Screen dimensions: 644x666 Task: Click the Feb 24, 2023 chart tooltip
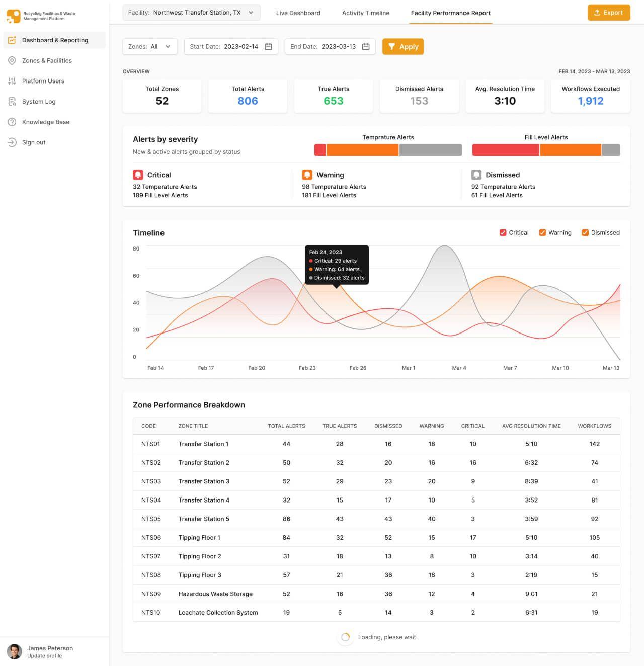click(x=337, y=265)
